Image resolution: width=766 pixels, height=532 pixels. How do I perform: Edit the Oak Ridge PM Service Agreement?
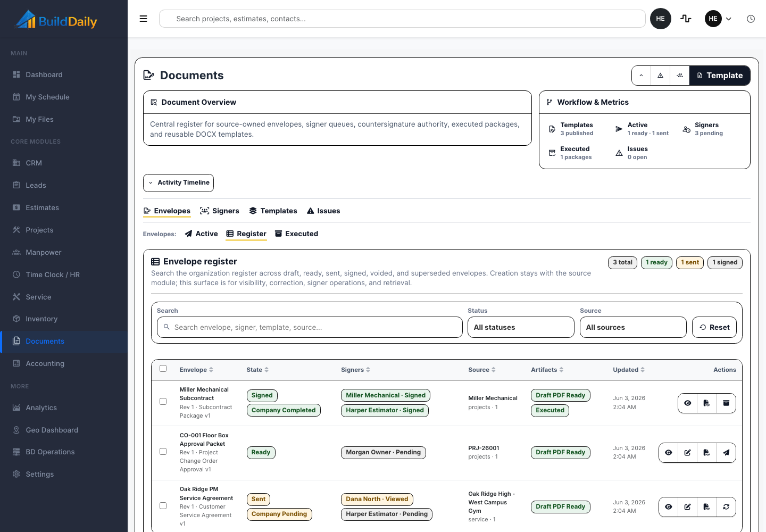[x=688, y=507]
